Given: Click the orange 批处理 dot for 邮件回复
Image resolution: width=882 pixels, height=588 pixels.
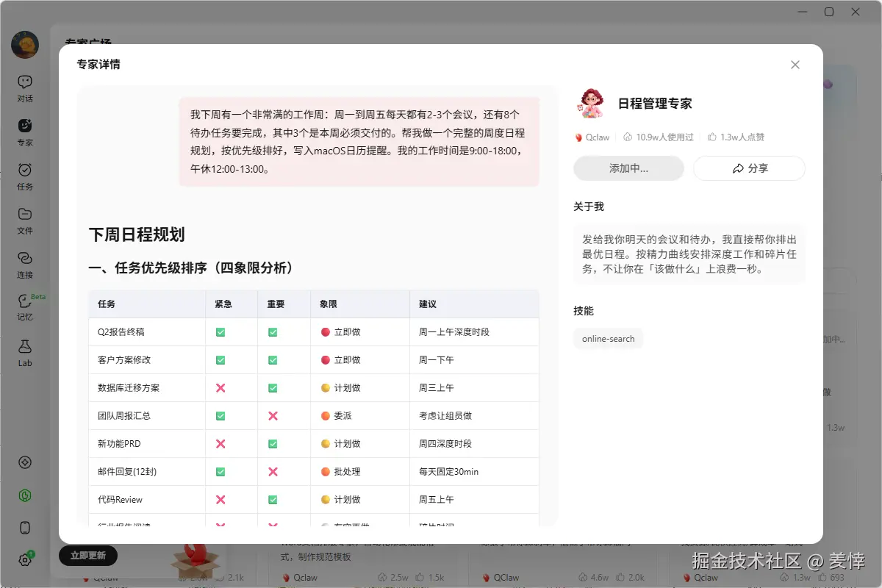Looking at the screenshot, I should pyautogui.click(x=326, y=472).
